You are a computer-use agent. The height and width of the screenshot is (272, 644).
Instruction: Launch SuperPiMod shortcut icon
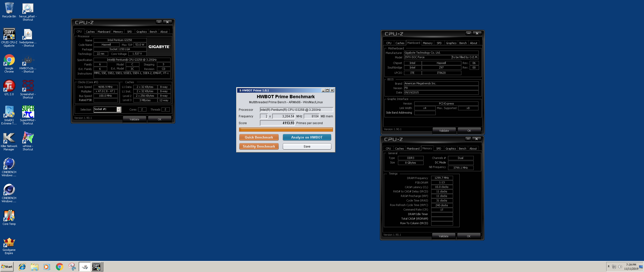point(28,115)
